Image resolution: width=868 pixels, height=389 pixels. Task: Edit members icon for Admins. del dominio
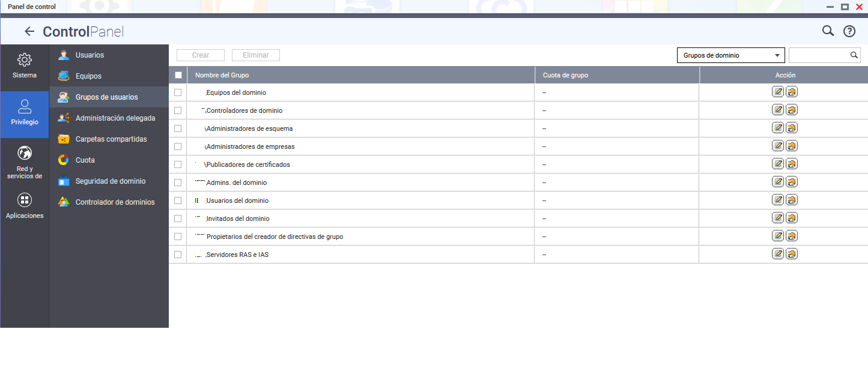point(792,182)
